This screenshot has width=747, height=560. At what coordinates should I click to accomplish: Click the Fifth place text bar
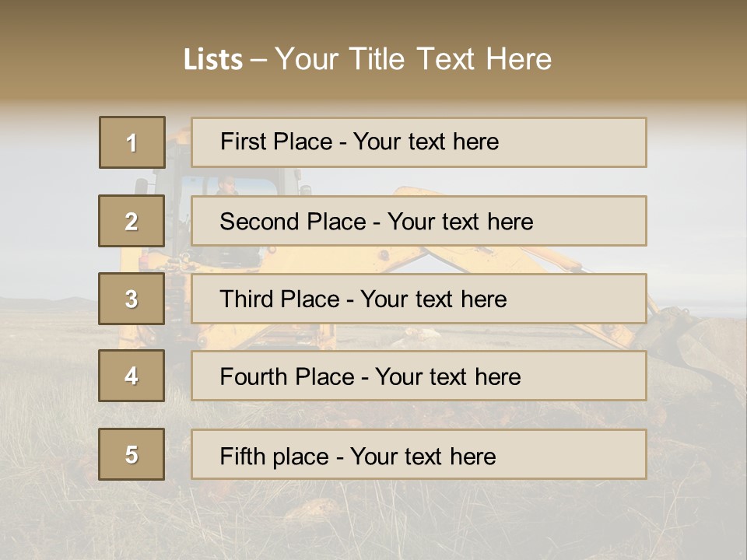[x=419, y=455]
